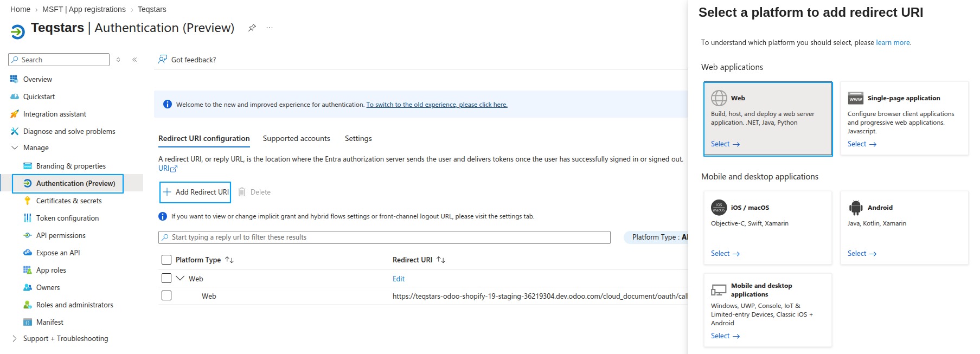Image resolution: width=980 pixels, height=354 pixels.
Task: Open Token configuration menu item
Action: pyautogui.click(x=68, y=218)
